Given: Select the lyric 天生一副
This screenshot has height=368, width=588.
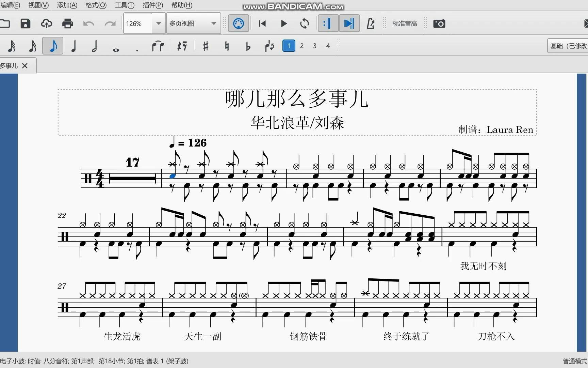Looking at the screenshot, I should tap(203, 336).
